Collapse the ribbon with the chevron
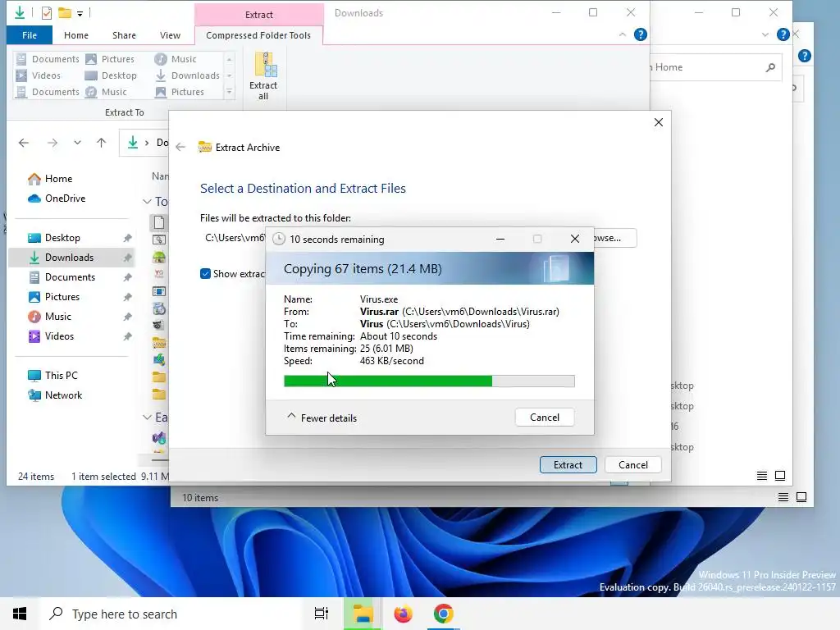Viewport: 840px width, 630px height. click(x=622, y=34)
